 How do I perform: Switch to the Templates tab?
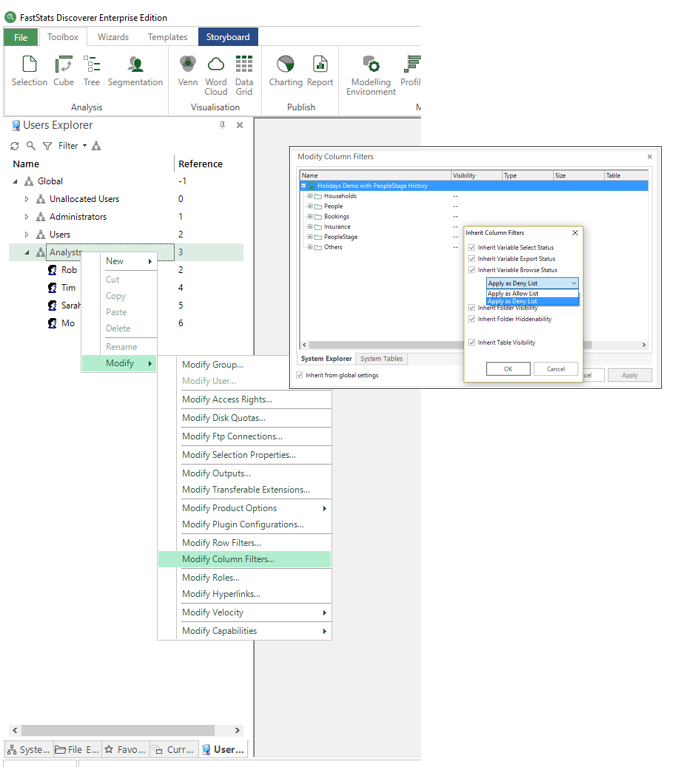coord(168,37)
